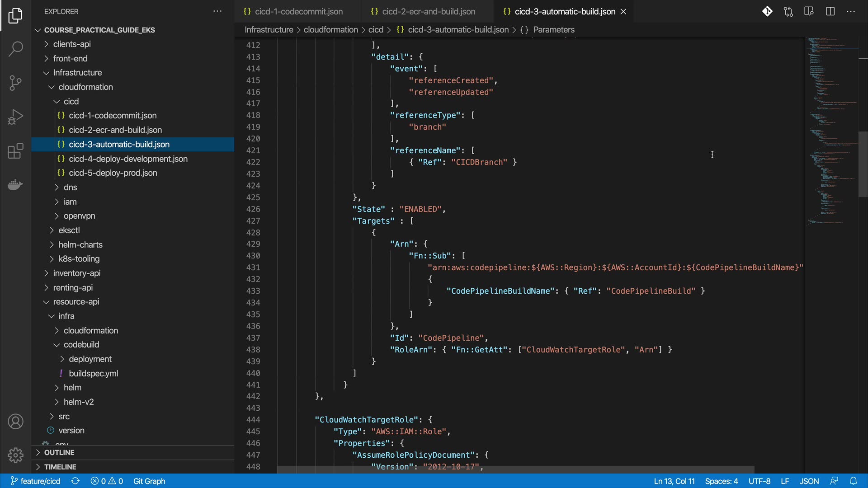Switch to cicd-2-ecr-and-build.json tab
868x488 pixels.
(428, 12)
